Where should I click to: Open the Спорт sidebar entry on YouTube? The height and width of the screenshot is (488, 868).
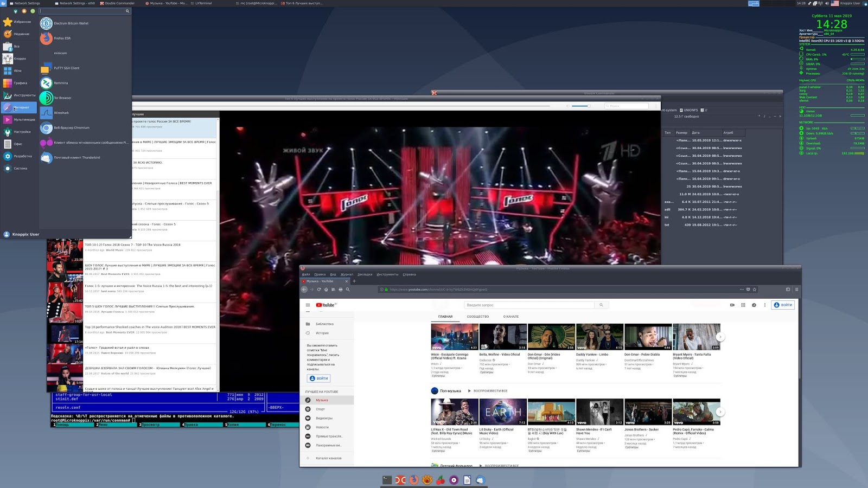point(327,409)
